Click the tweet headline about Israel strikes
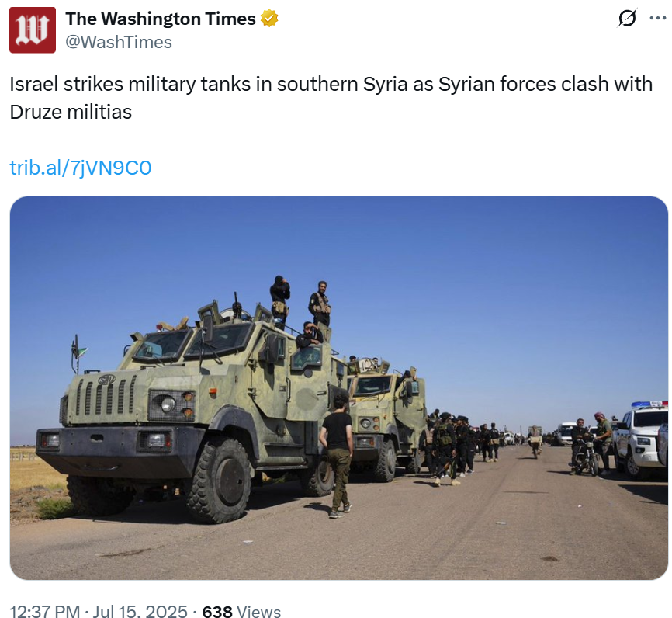The image size is (672, 618). 331,98
